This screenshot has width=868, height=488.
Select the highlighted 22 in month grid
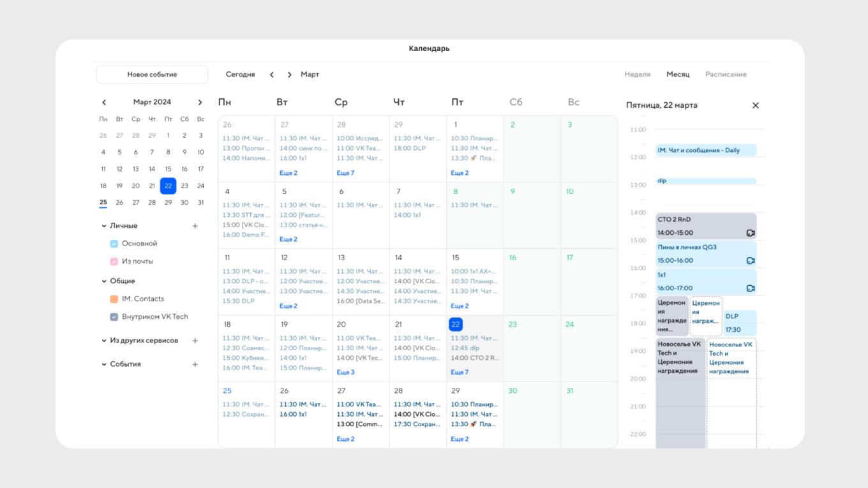coord(456,325)
